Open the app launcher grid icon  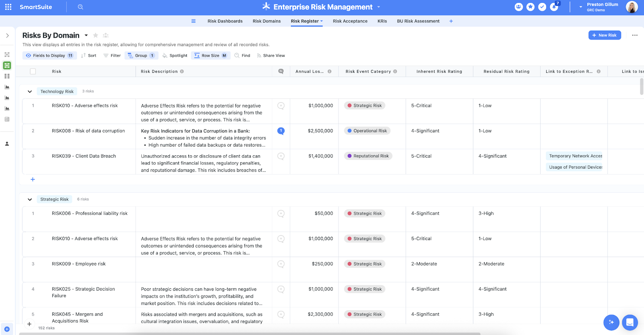[x=8, y=7]
